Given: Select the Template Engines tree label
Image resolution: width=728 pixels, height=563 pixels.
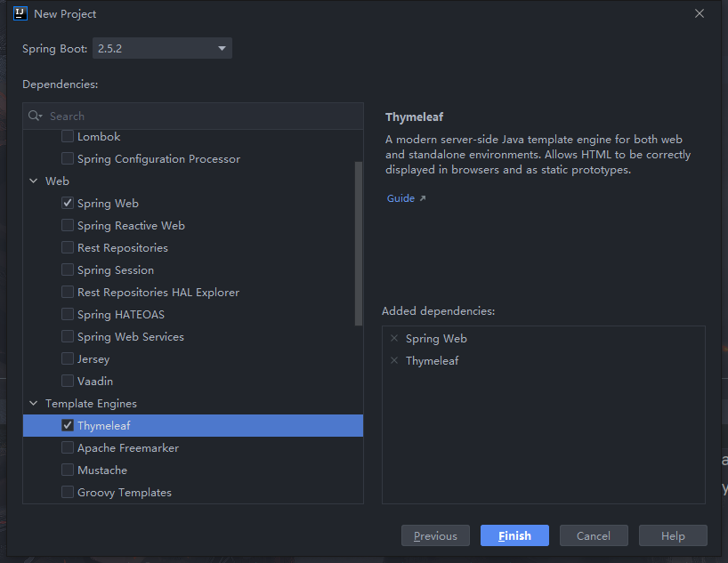Looking at the screenshot, I should (91, 403).
